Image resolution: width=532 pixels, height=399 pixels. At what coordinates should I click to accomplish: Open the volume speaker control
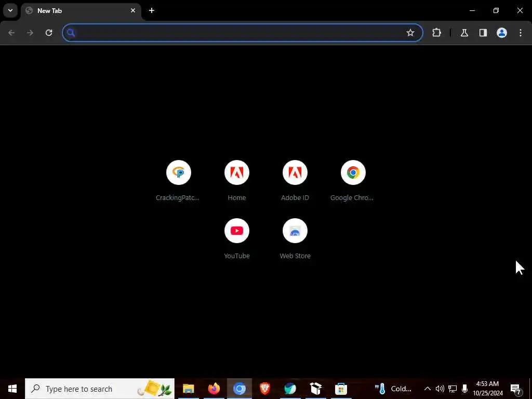click(x=440, y=389)
